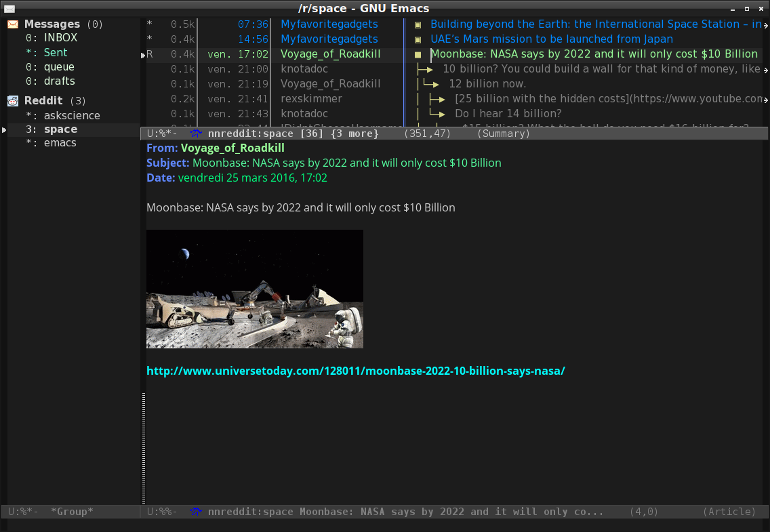Click author Voyage_of_Roadkill on the 17:02 row

click(x=331, y=54)
